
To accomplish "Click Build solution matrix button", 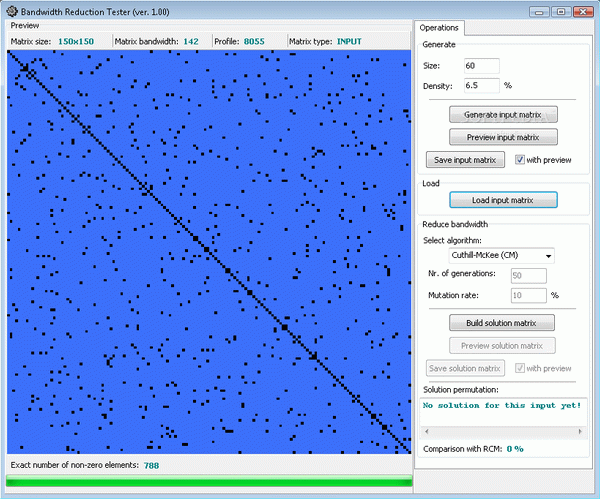I will click(x=502, y=323).
